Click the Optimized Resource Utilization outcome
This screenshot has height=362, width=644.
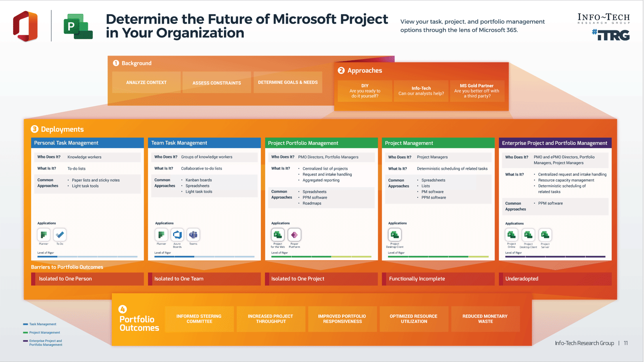click(414, 319)
